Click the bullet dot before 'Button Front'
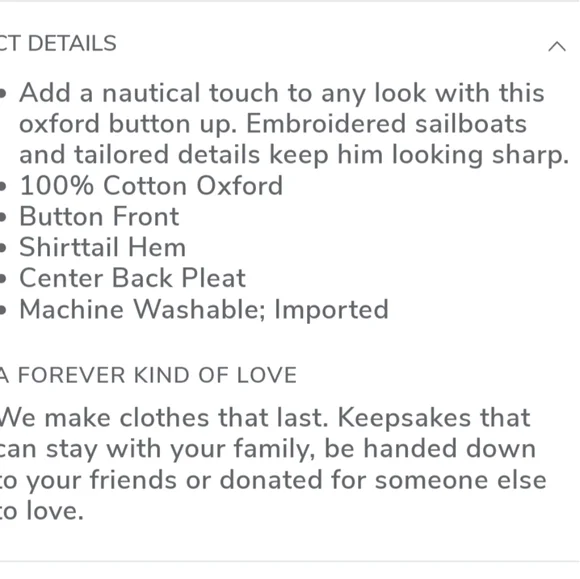Screen dimensions: 580x579 click(3, 217)
